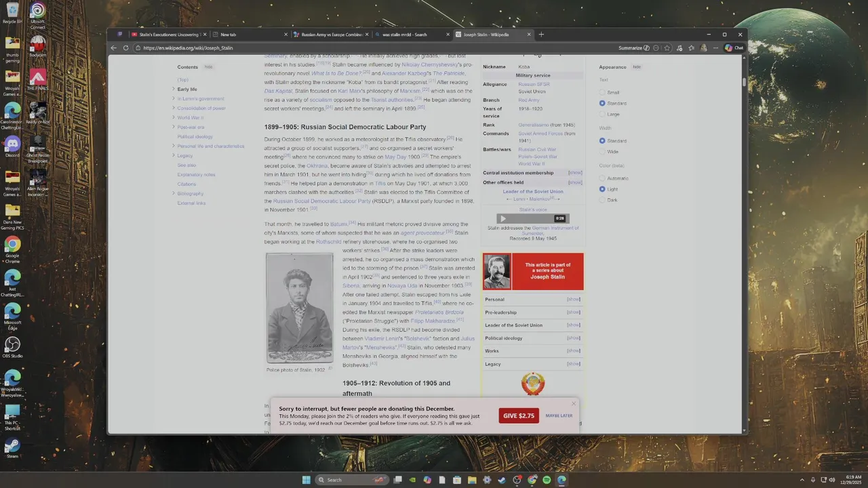Image resolution: width=868 pixels, height=488 pixels.
Task: Close the donation banner with X
Action: (573, 404)
